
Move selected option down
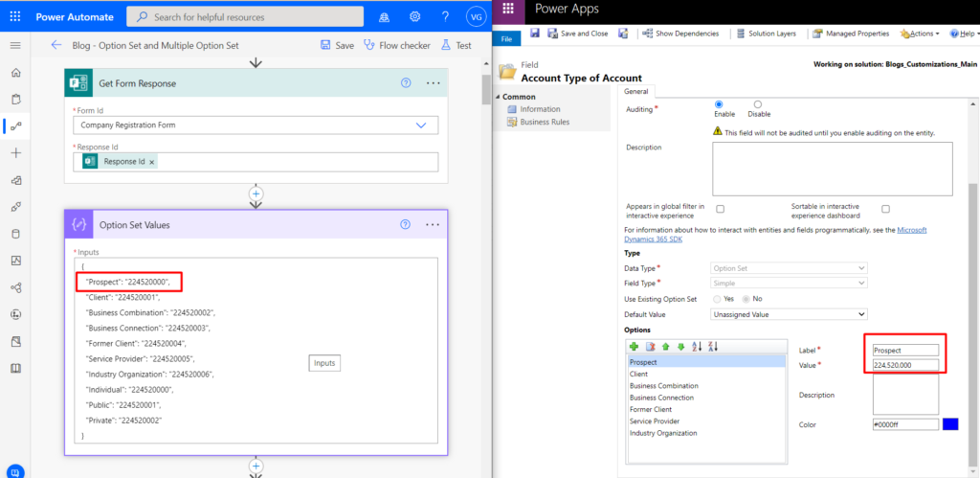[x=681, y=347]
